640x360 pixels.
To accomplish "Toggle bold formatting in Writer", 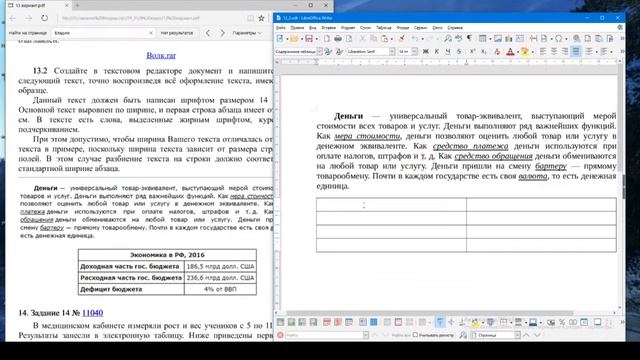I will [x=426, y=51].
